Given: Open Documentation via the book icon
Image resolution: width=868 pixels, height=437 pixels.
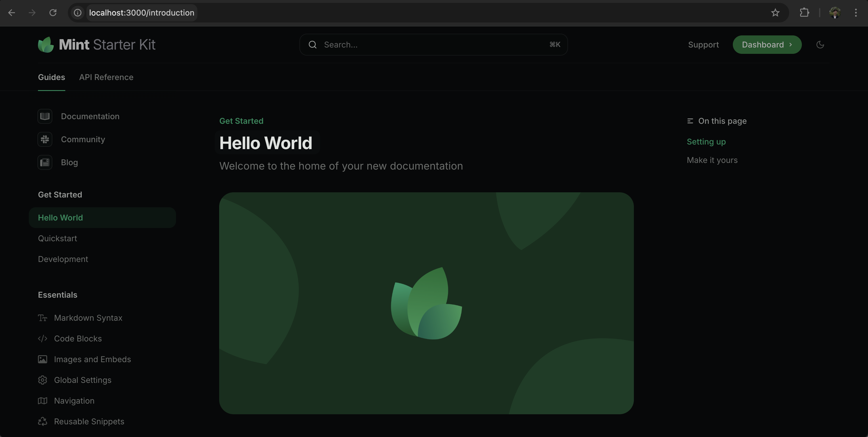Looking at the screenshot, I should (45, 116).
